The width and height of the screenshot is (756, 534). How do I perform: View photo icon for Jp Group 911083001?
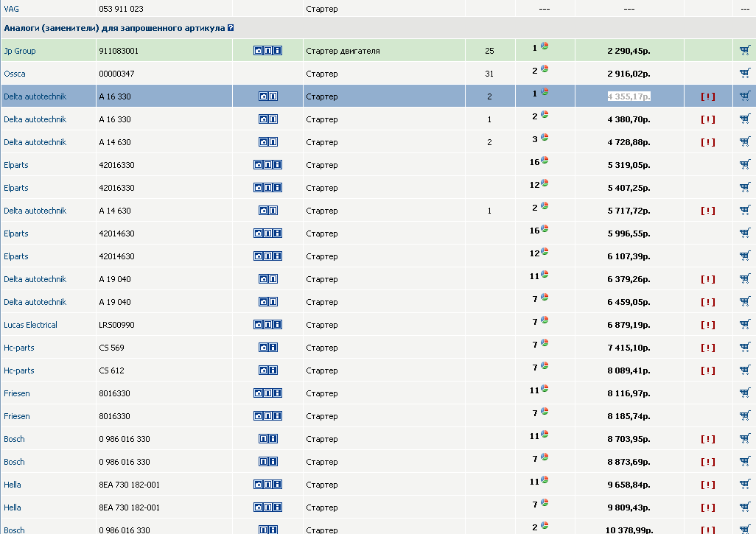click(x=258, y=51)
